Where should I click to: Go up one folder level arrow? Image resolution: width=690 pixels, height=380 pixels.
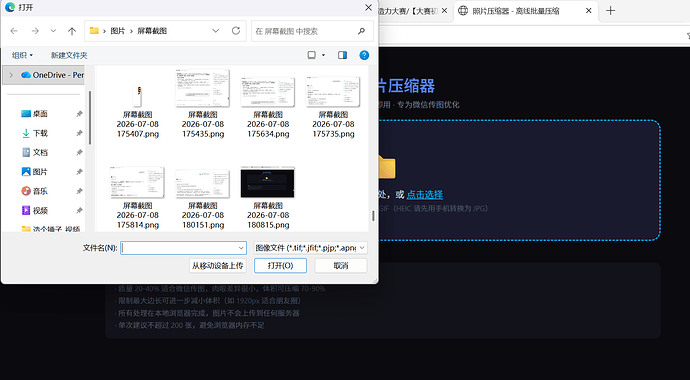click(72, 31)
